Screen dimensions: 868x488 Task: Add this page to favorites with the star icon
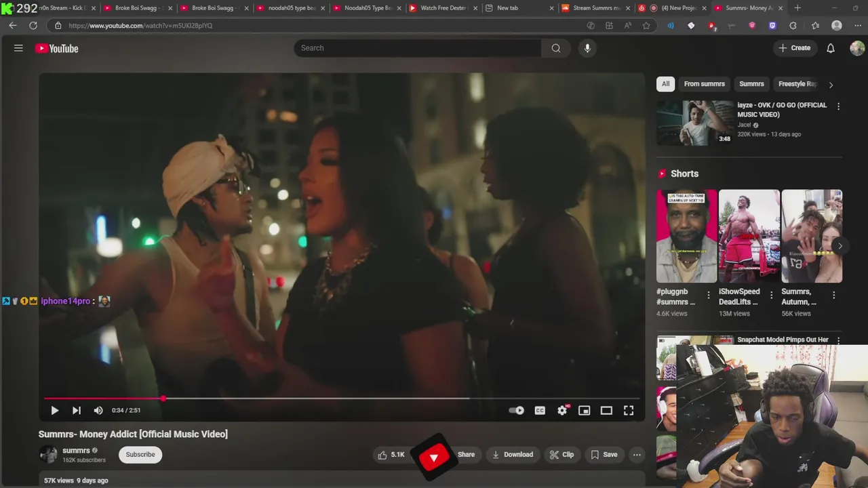coord(646,26)
